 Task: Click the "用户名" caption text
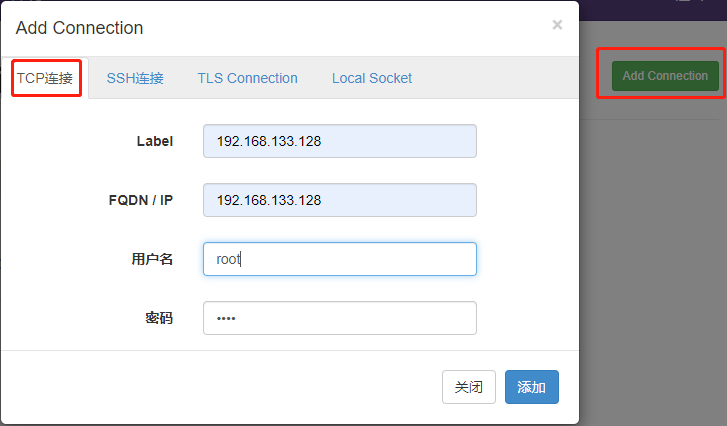point(152,259)
